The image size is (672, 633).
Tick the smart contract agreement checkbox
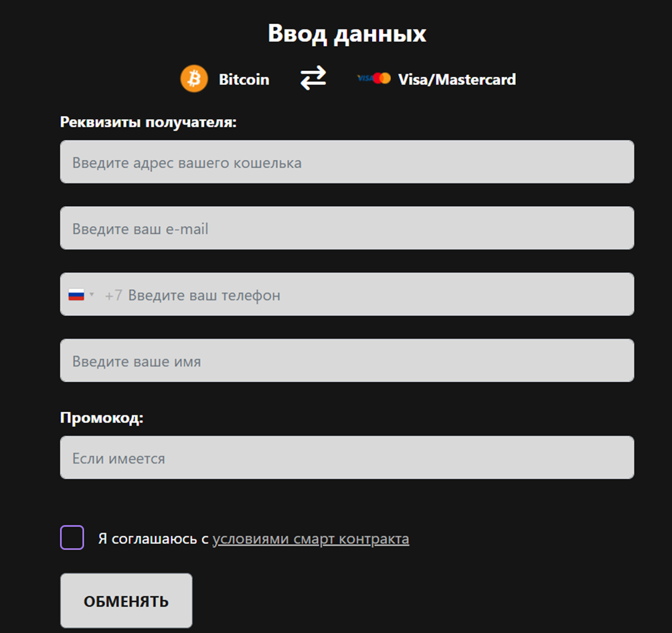pyautogui.click(x=72, y=537)
